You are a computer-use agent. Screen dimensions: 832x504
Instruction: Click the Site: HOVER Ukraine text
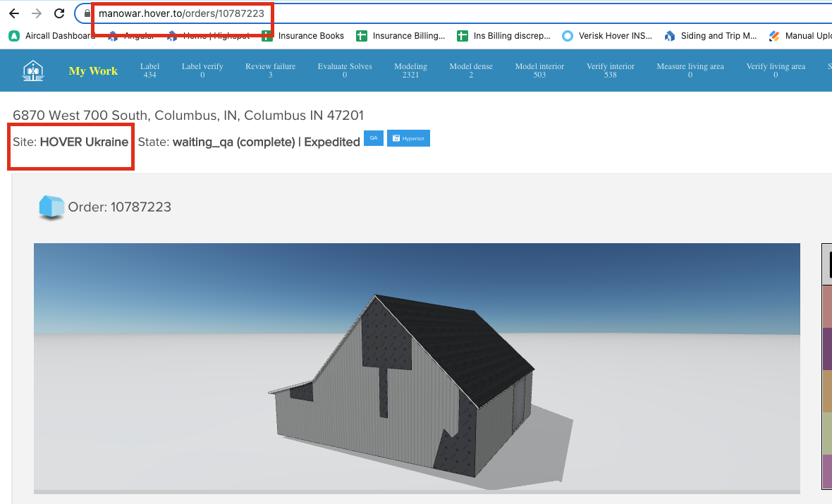click(71, 142)
